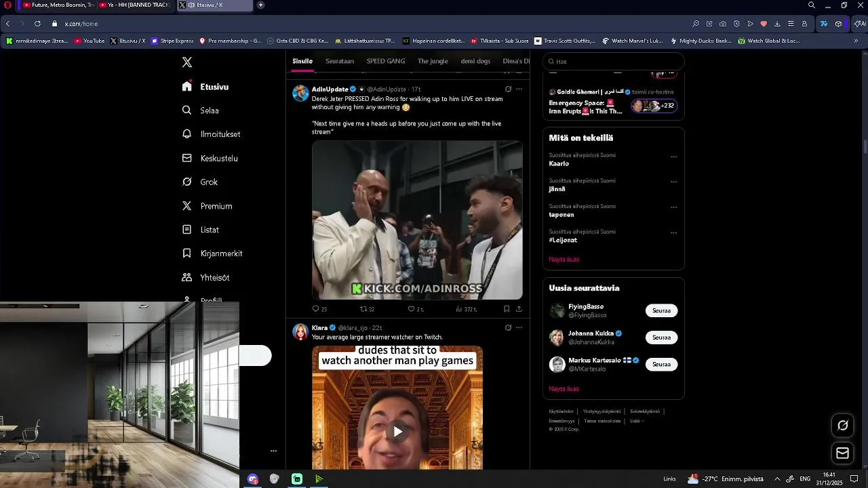Expand the hidden bookmarks overflow chevron

click(856, 41)
